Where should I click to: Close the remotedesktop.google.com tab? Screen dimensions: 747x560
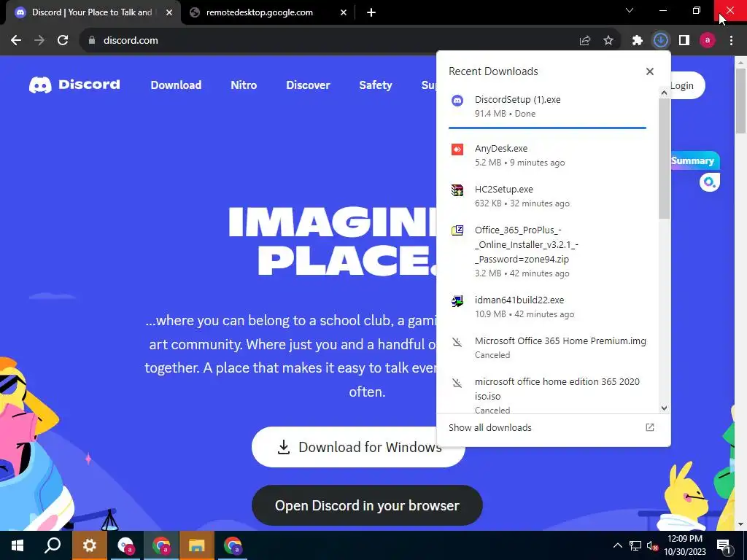[344, 12]
